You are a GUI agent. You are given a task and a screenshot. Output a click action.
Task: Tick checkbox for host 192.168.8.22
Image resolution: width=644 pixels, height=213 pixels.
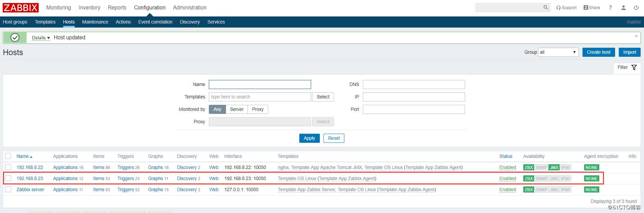[8, 167]
